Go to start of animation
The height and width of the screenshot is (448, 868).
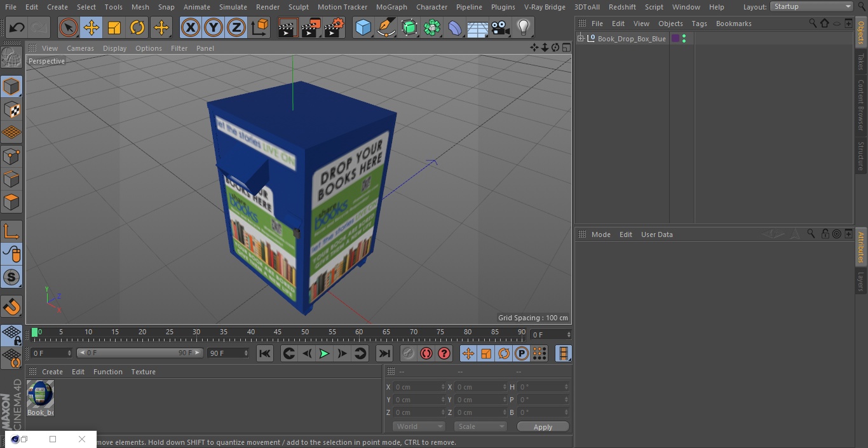click(x=265, y=353)
